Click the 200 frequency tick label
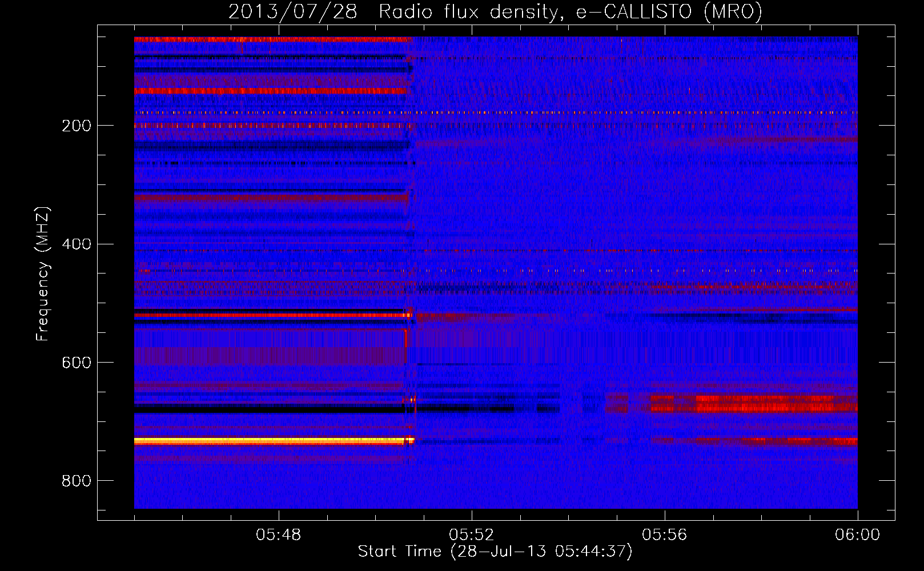Image resolution: width=924 pixels, height=571 pixels. tap(77, 126)
